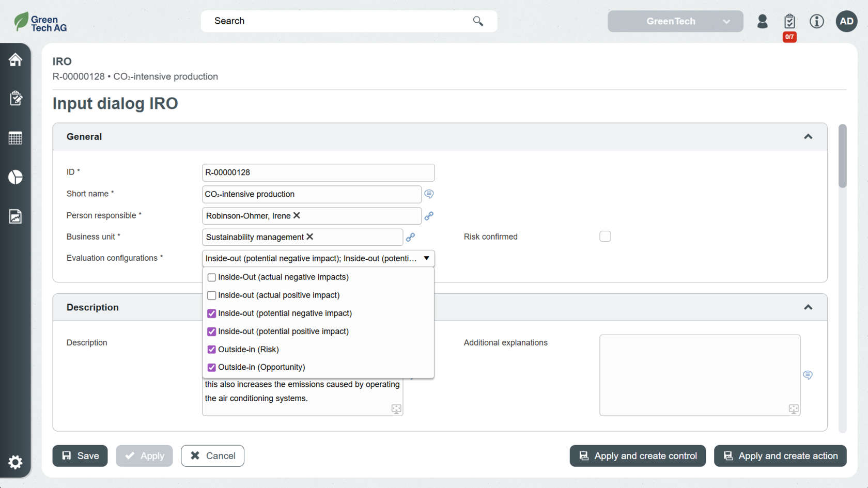Uncheck Outside-in (Risk) option
This screenshot has width=868, height=488.
click(212, 350)
